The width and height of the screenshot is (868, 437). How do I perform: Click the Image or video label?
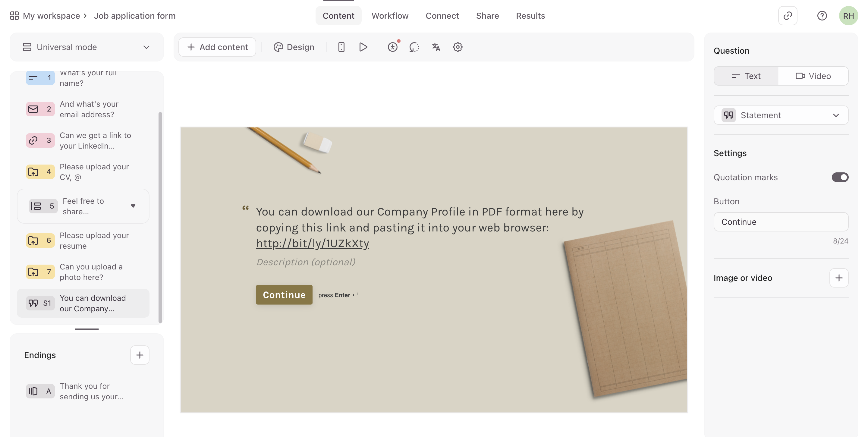pyautogui.click(x=743, y=278)
